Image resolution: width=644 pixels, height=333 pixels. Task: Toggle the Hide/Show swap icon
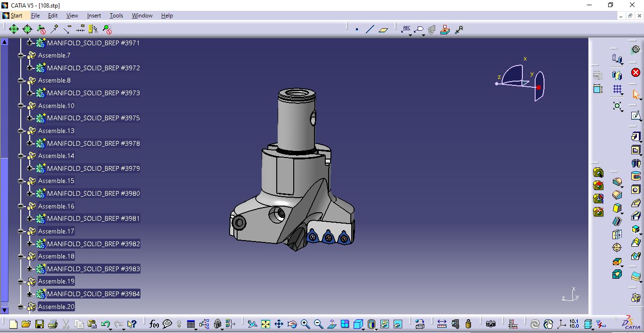pyautogui.click(x=384, y=324)
